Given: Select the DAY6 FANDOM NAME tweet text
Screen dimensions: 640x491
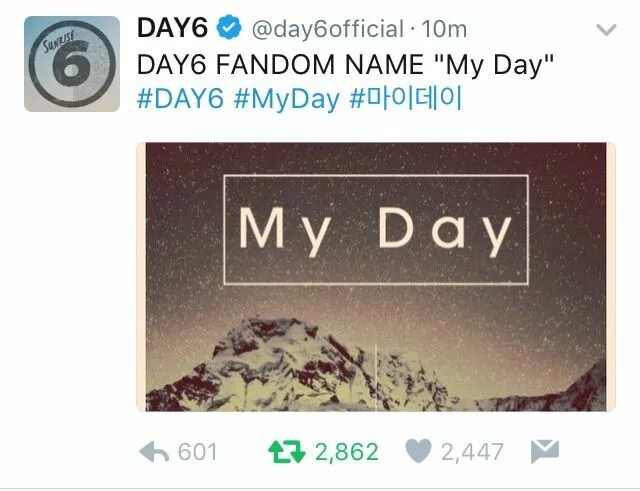Looking at the screenshot, I should coord(345,64).
